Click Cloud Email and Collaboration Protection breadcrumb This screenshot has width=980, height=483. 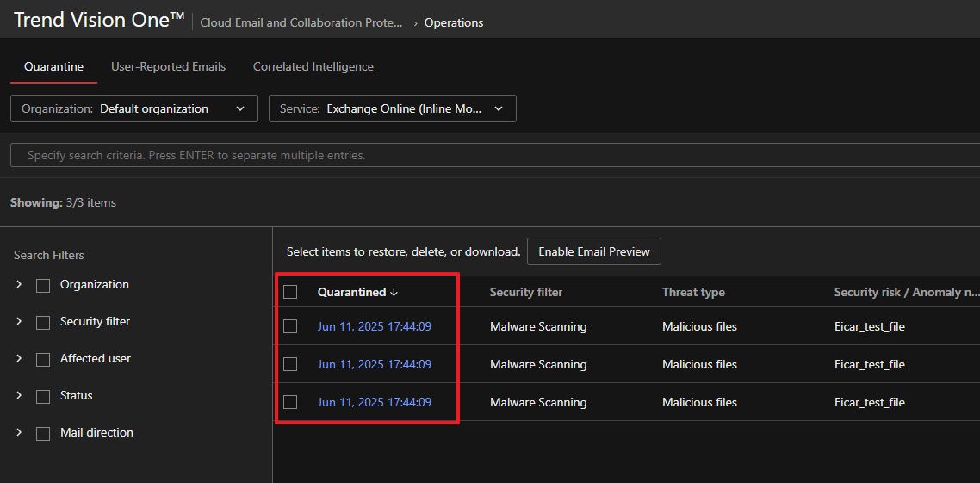point(301,23)
